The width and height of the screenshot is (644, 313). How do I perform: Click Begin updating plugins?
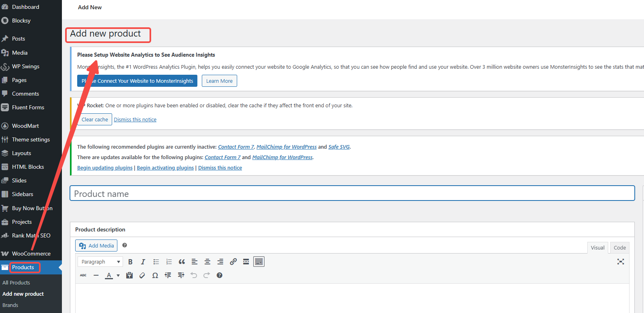click(105, 168)
